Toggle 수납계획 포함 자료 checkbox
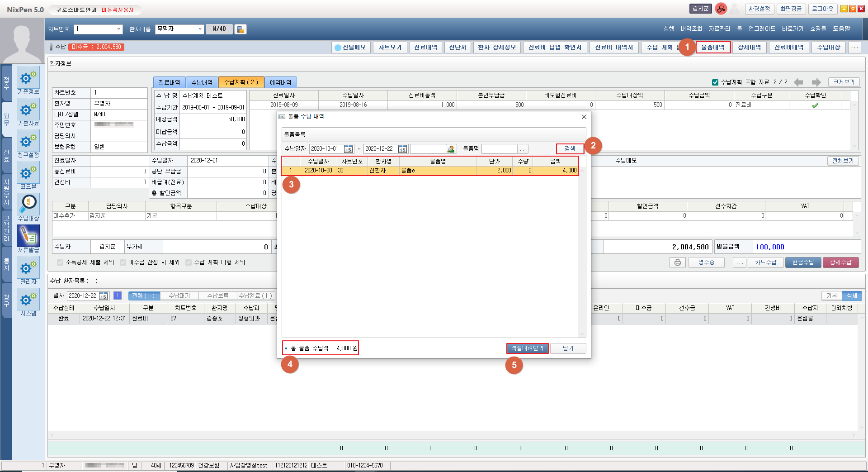This screenshot has width=868, height=472. 715,82
